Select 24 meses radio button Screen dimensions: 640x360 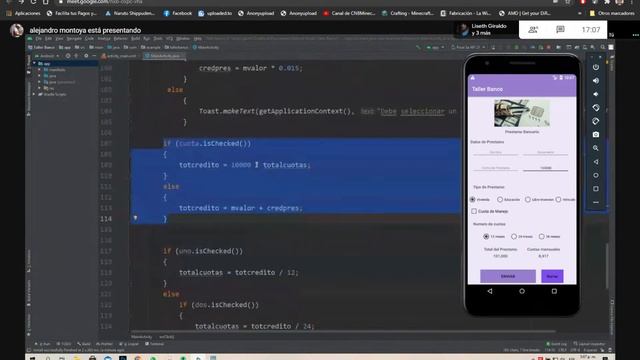(x=514, y=236)
